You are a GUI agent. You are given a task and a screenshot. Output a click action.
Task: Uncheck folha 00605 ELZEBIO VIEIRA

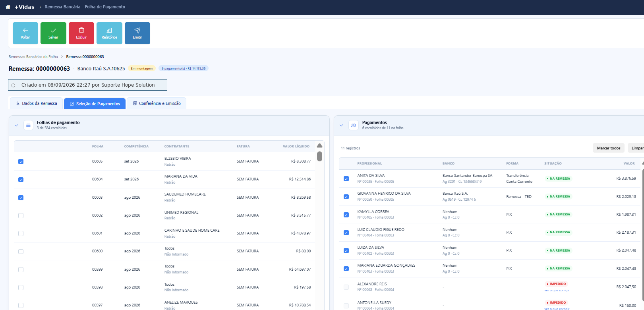21,161
